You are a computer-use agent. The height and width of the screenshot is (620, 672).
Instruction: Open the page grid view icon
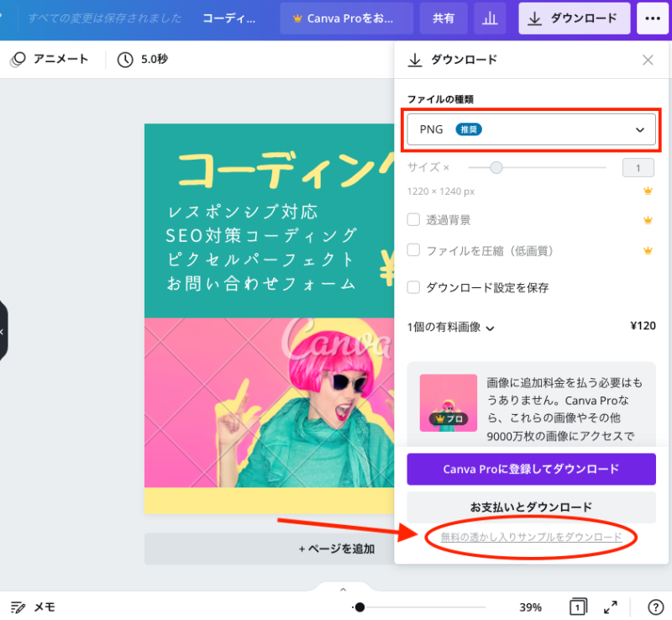tap(578, 607)
